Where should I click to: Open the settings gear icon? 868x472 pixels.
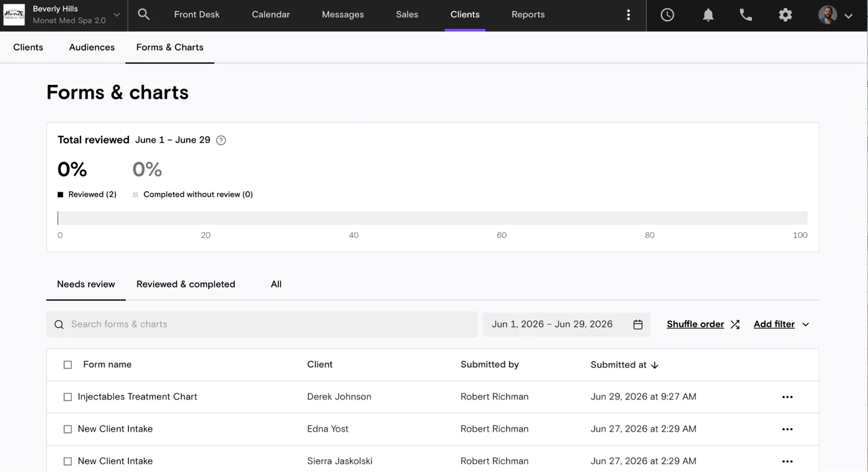[786, 15]
